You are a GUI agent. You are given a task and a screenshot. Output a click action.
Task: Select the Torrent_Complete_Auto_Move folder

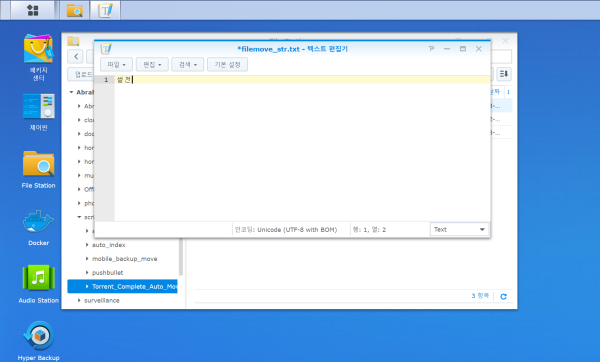click(122, 286)
